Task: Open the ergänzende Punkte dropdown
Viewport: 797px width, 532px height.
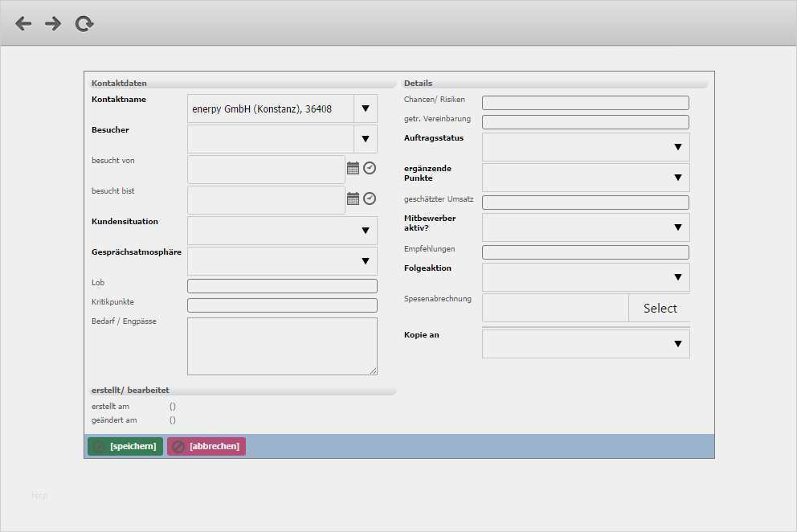Action: point(586,178)
